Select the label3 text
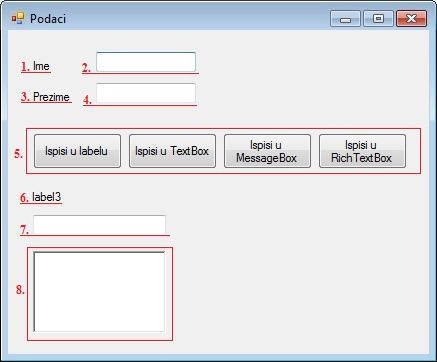 (x=47, y=197)
